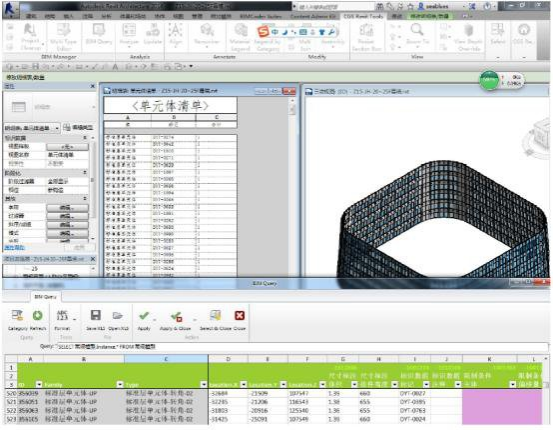Click the edit button beside 过滤器
Image resolution: width=554 pixels, height=430 pixels.
(67, 216)
